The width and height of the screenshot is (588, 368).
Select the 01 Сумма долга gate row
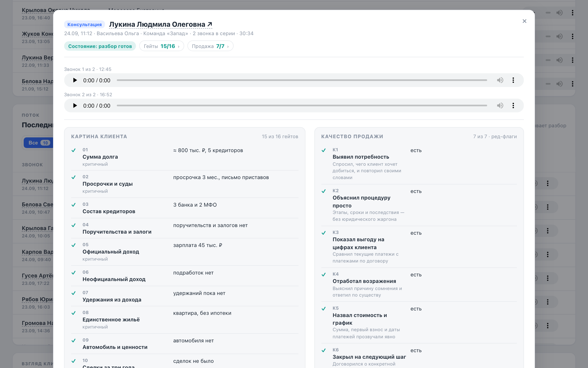(185, 157)
